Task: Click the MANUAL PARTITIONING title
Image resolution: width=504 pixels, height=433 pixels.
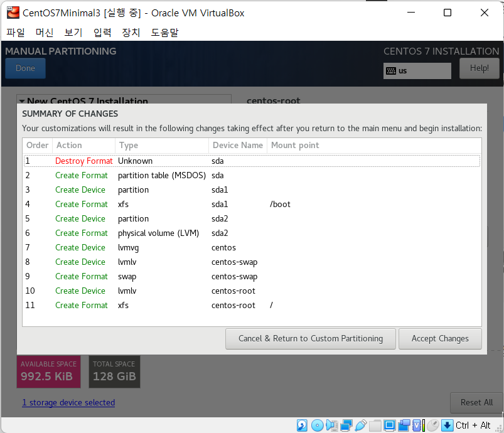Action: (x=61, y=51)
